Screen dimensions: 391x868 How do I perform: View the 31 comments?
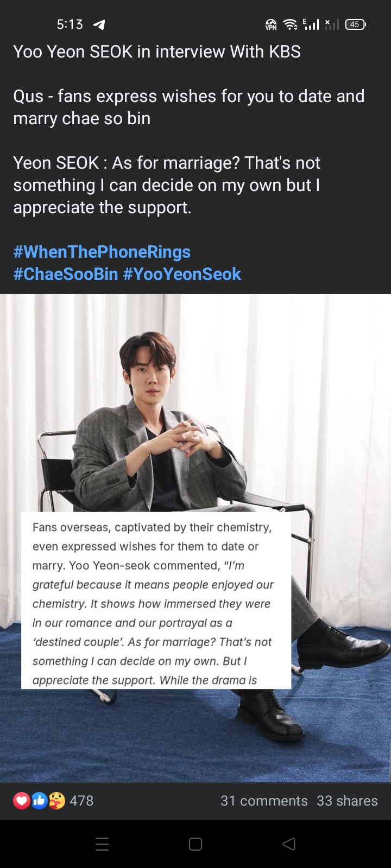click(264, 801)
